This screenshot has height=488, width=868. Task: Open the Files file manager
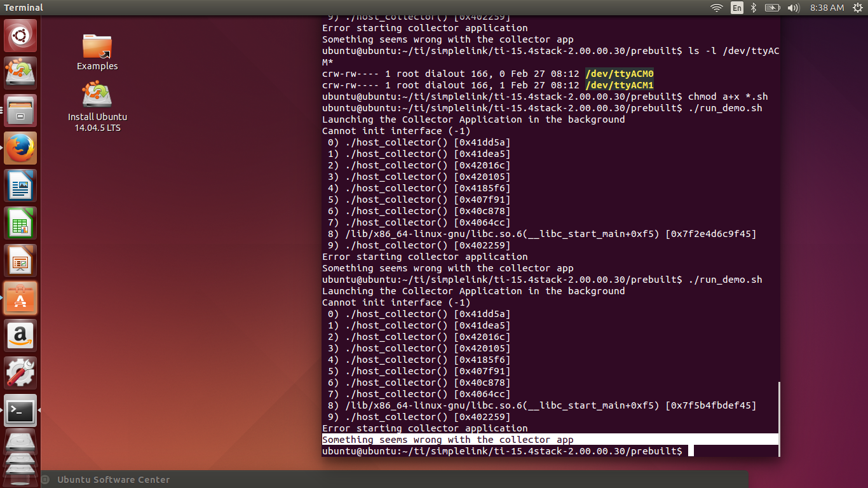21,111
